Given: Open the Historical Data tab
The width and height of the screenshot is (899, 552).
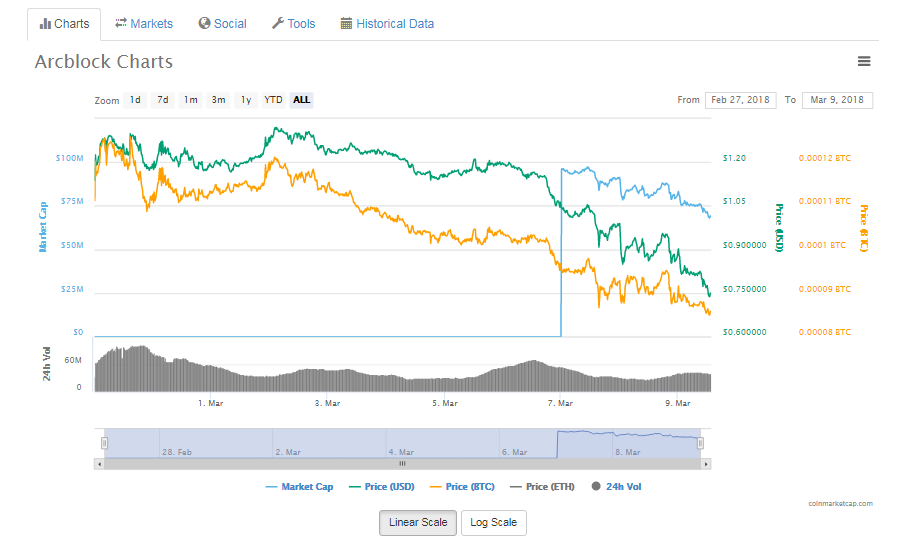Looking at the screenshot, I should coord(388,24).
